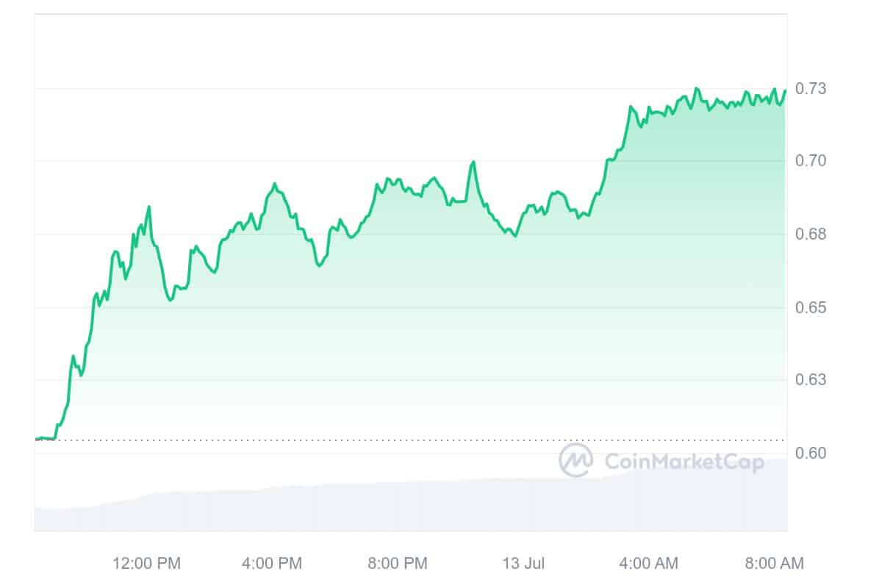Viewport: 882px width, 588px height.
Task: Select the 4:00 PM time label
Action: tap(271, 564)
